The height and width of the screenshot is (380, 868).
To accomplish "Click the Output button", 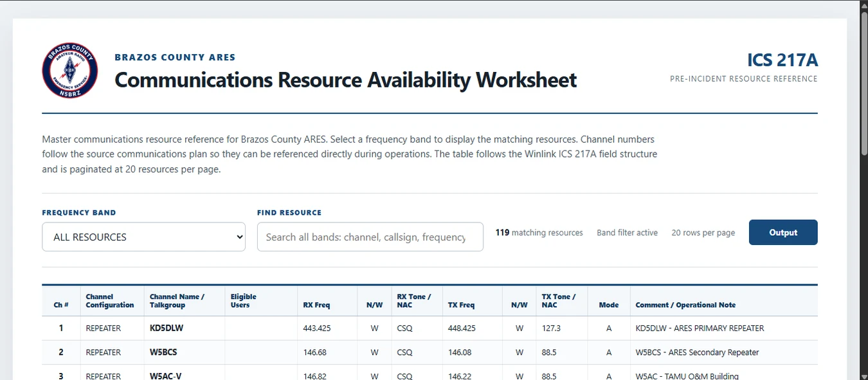I will pos(783,233).
